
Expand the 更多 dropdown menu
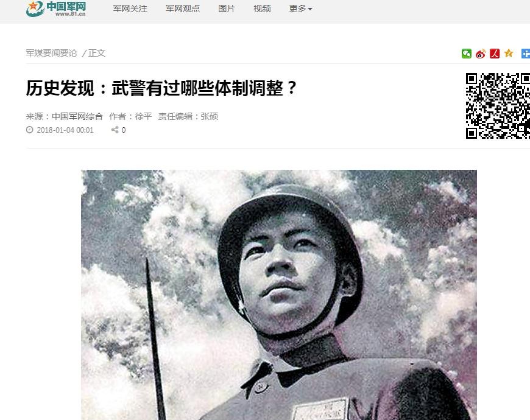[300, 9]
